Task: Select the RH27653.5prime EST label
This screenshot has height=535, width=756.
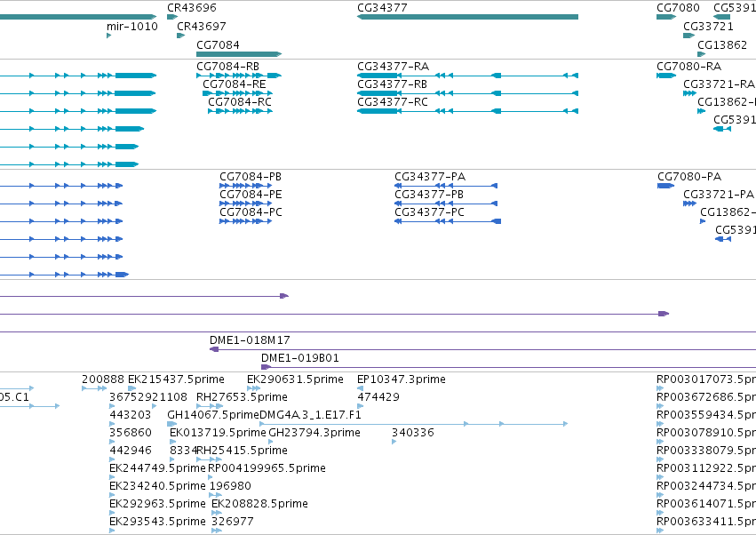Action: [242, 397]
